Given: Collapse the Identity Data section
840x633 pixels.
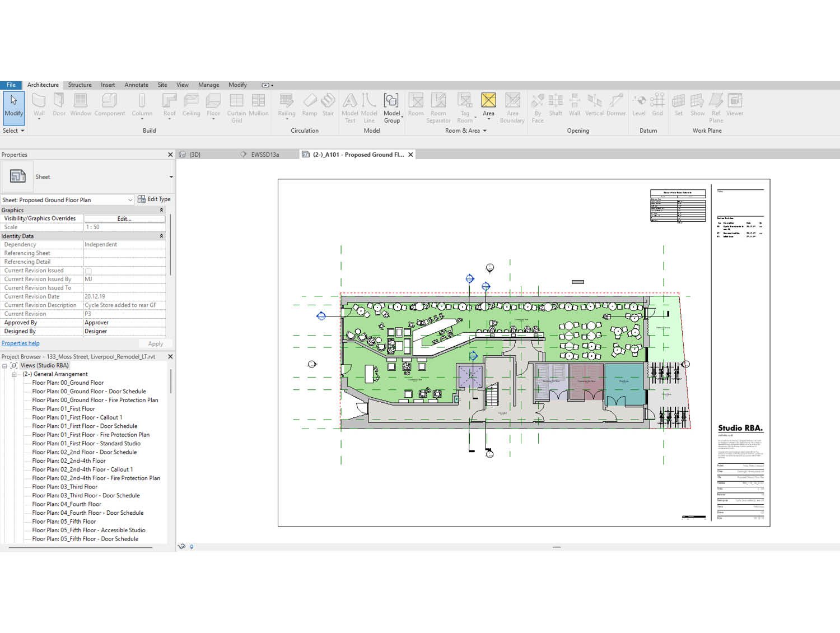Looking at the screenshot, I should pos(162,236).
